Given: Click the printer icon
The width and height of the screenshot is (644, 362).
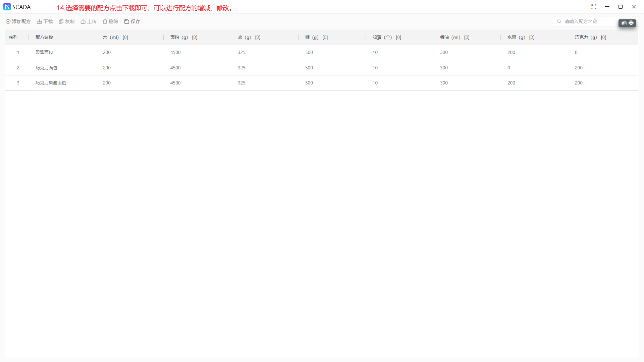Looking at the screenshot, I should pos(631,23).
